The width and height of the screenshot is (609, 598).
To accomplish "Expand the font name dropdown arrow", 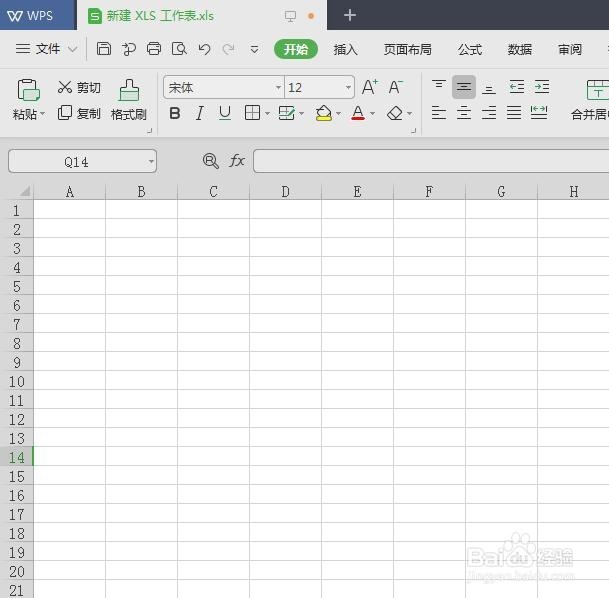I will point(278,87).
